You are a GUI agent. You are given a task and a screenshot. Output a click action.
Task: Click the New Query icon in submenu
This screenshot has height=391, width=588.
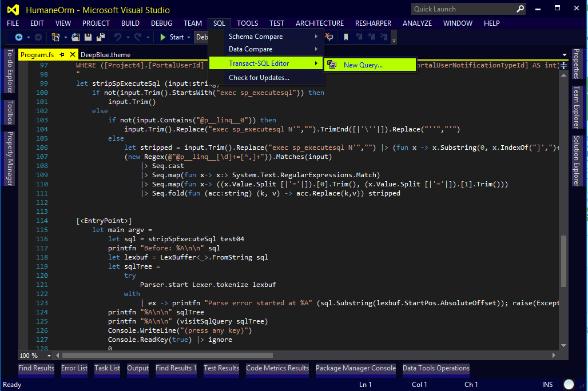(332, 65)
